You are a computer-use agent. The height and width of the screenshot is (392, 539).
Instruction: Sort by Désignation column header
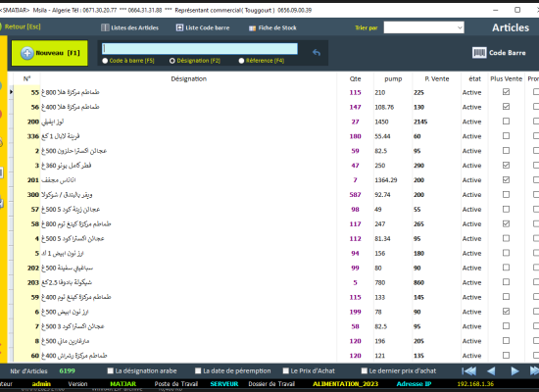click(x=189, y=78)
